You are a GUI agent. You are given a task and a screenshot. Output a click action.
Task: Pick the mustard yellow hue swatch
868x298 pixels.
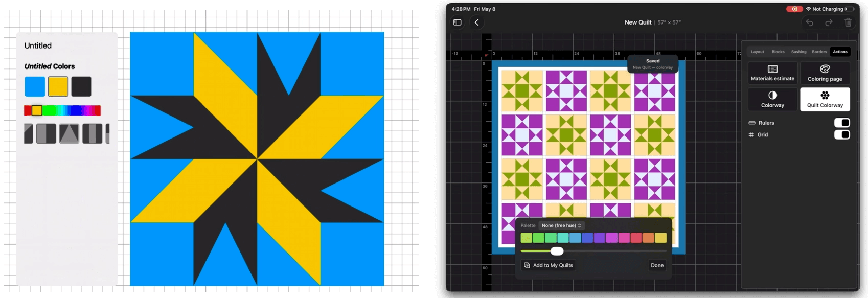click(x=660, y=238)
